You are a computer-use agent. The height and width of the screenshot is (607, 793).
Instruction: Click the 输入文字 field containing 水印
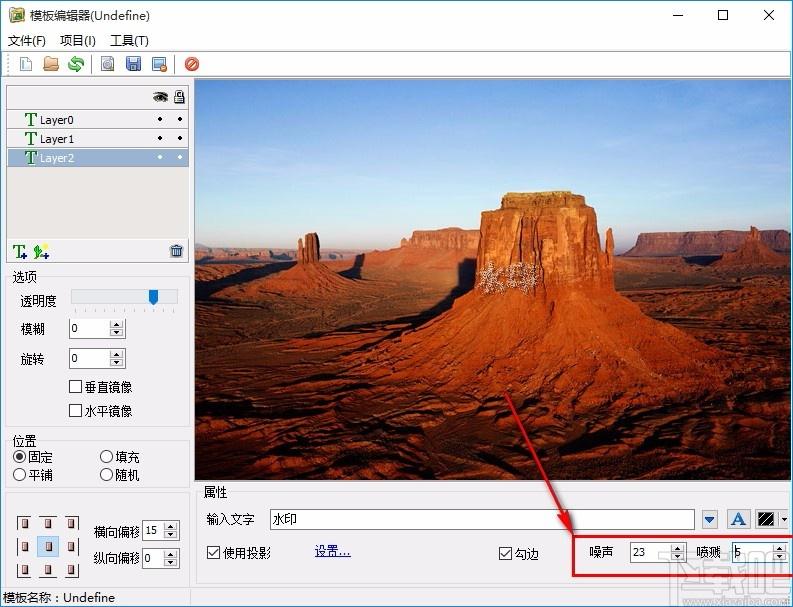(x=482, y=519)
